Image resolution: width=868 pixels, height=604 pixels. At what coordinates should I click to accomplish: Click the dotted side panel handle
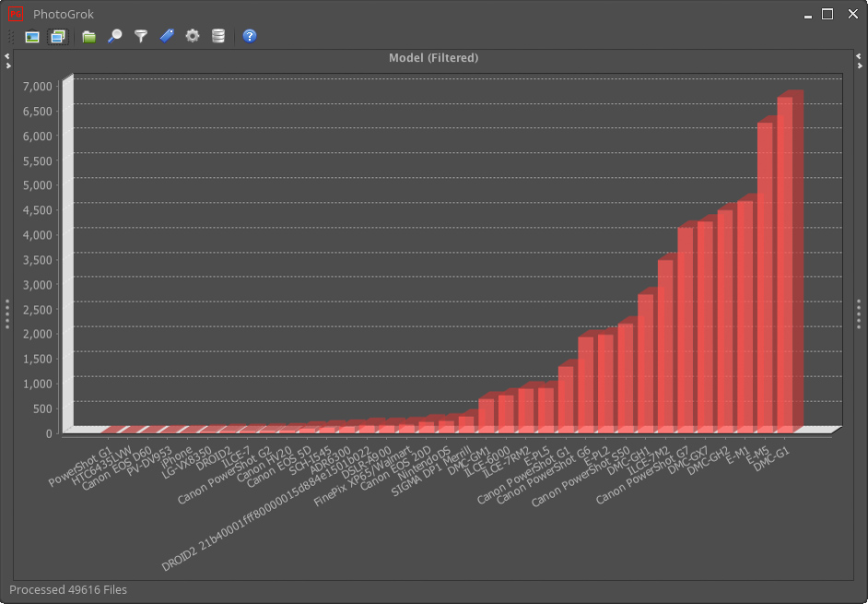[x=6, y=314]
